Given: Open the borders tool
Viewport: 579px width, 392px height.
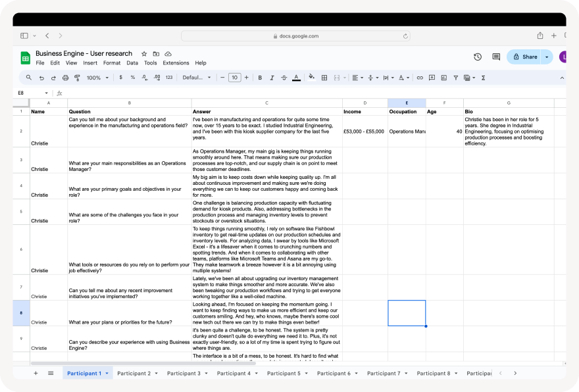Looking at the screenshot, I should point(324,78).
